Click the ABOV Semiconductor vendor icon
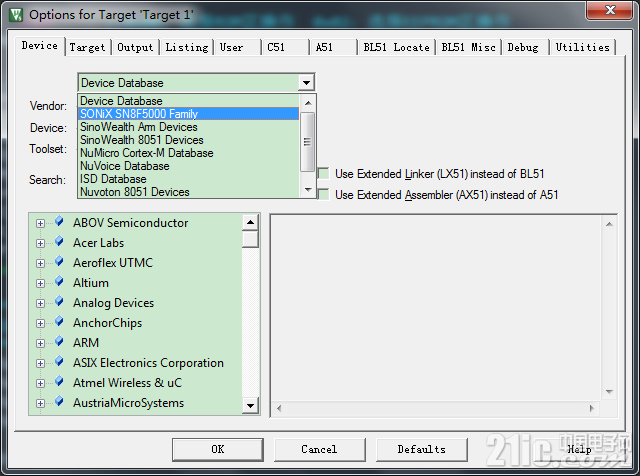The width and height of the screenshot is (640, 476). click(x=60, y=221)
